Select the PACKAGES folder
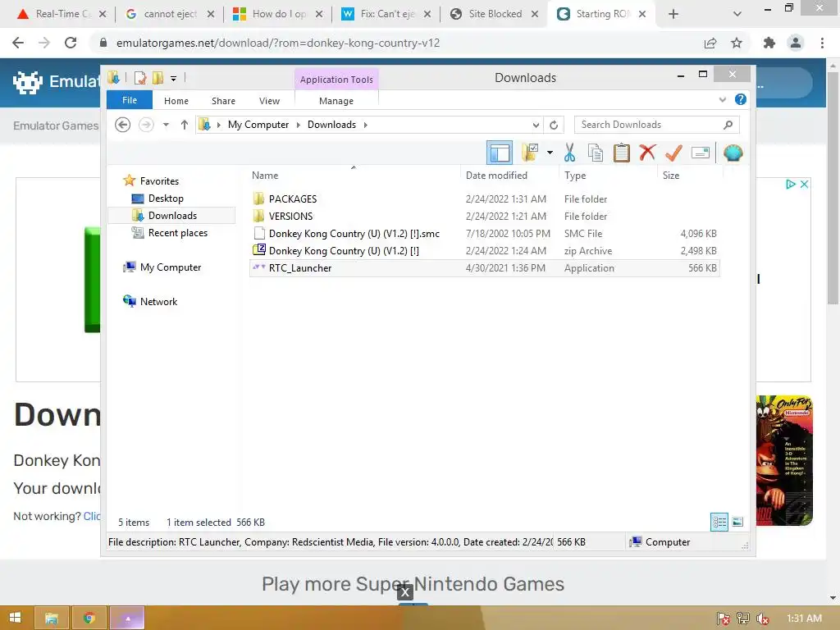 click(293, 199)
